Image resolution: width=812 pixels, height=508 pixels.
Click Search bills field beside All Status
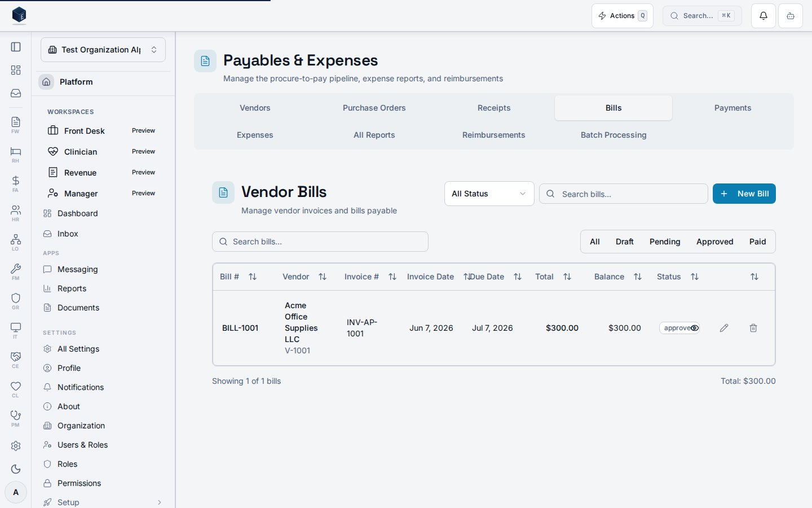click(624, 194)
